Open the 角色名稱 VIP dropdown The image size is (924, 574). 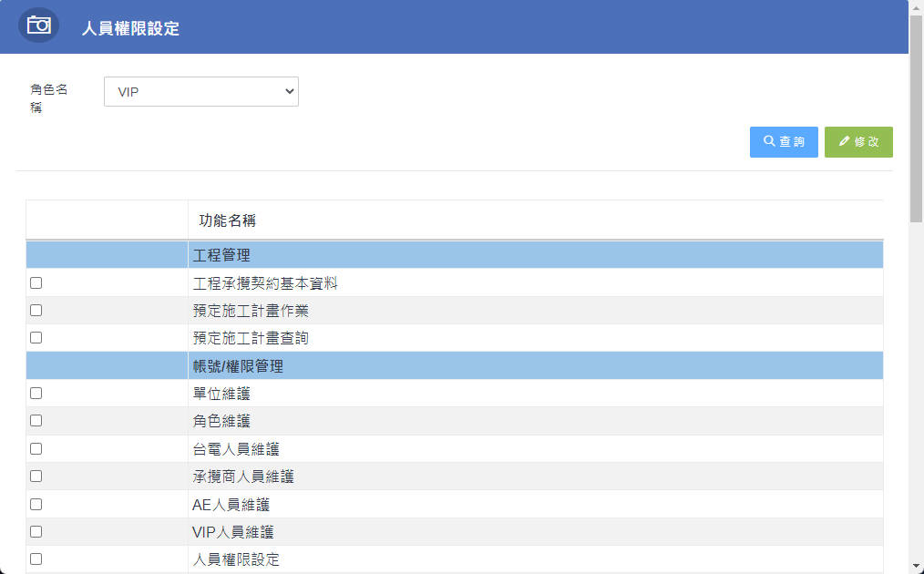tap(201, 91)
